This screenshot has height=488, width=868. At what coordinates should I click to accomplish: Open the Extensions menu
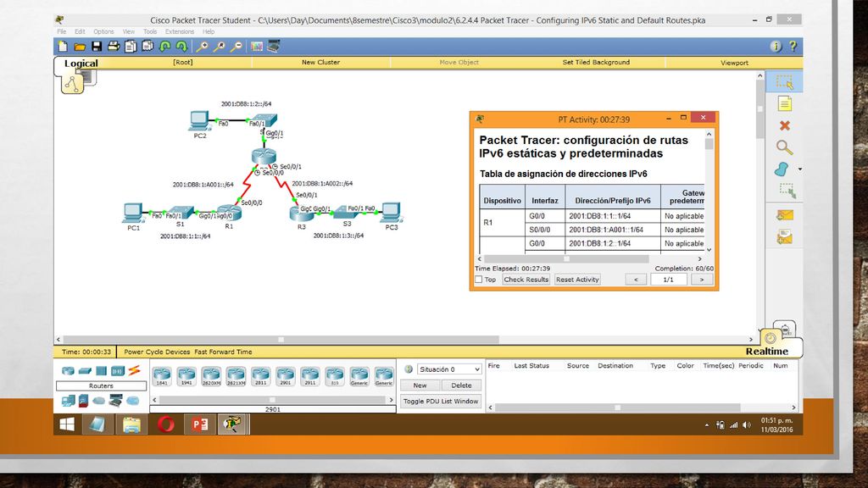[180, 31]
